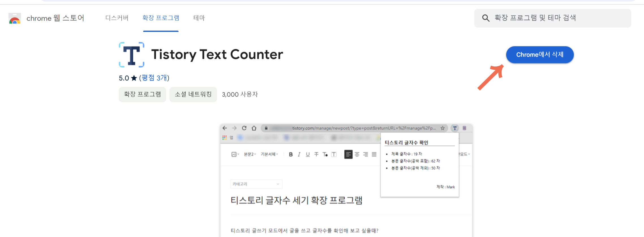Click the 제작 : Mark credit text

[x=446, y=187]
